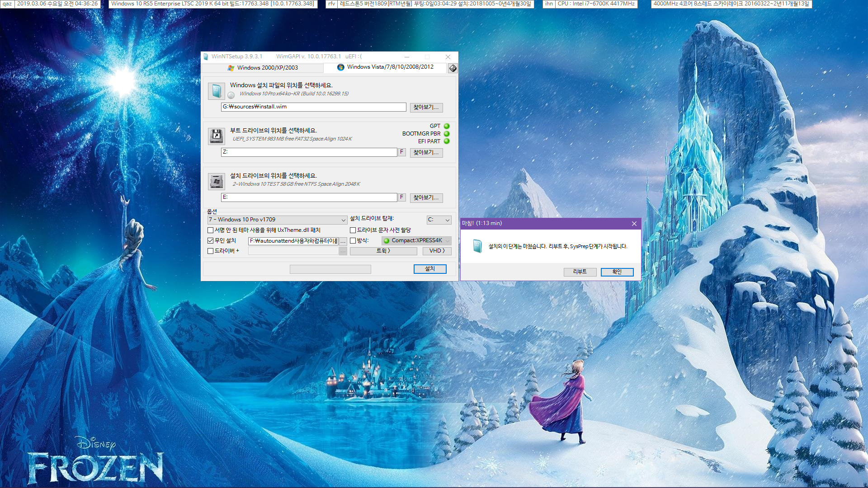Click the Windows 10 RS5 Enterprise LTSC info bar
This screenshot has width=868, height=488.
tap(212, 4)
